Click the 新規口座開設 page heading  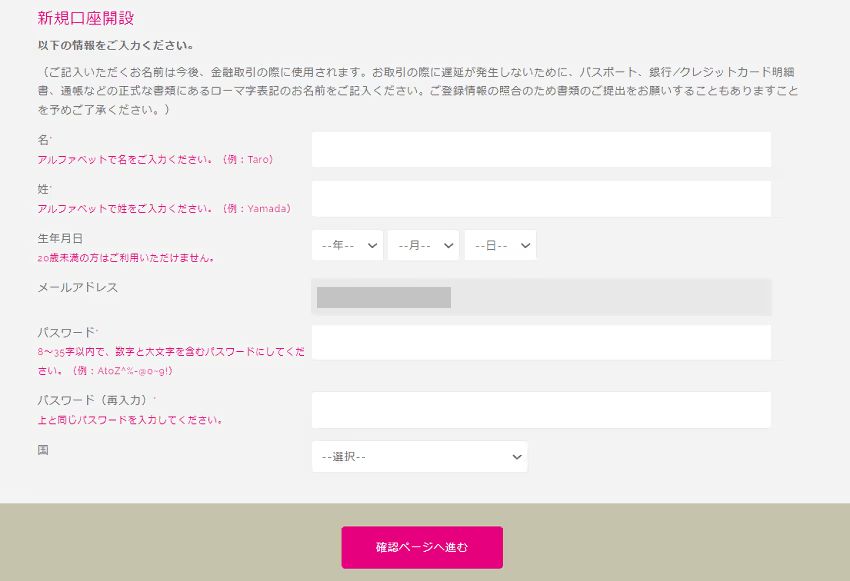tap(84, 18)
